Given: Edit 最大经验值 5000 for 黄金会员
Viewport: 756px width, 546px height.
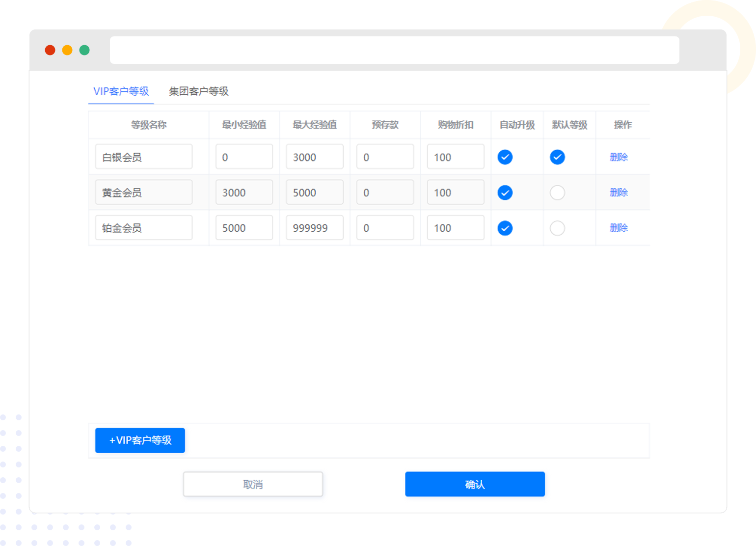Looking at the screenshot, I should (x=315, y=192).
